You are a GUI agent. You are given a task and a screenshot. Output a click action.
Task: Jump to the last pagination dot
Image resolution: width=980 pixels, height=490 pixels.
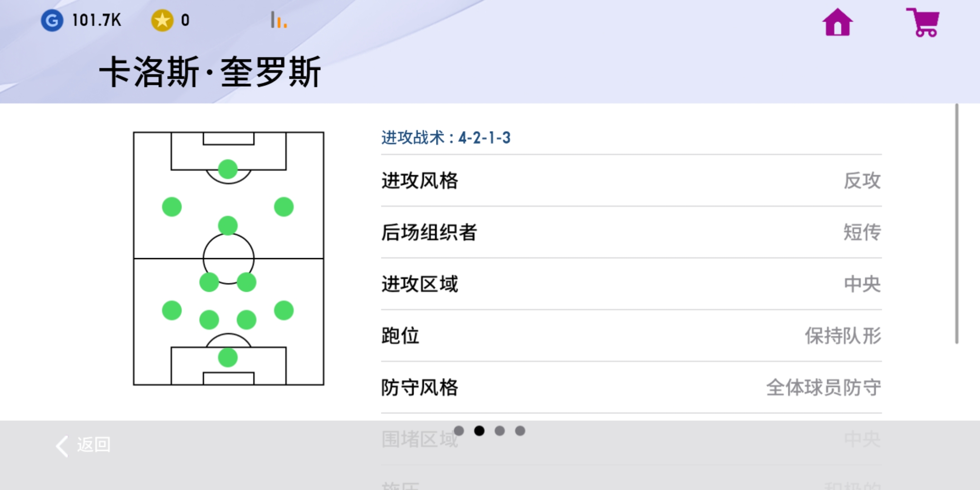click(519, 431)
